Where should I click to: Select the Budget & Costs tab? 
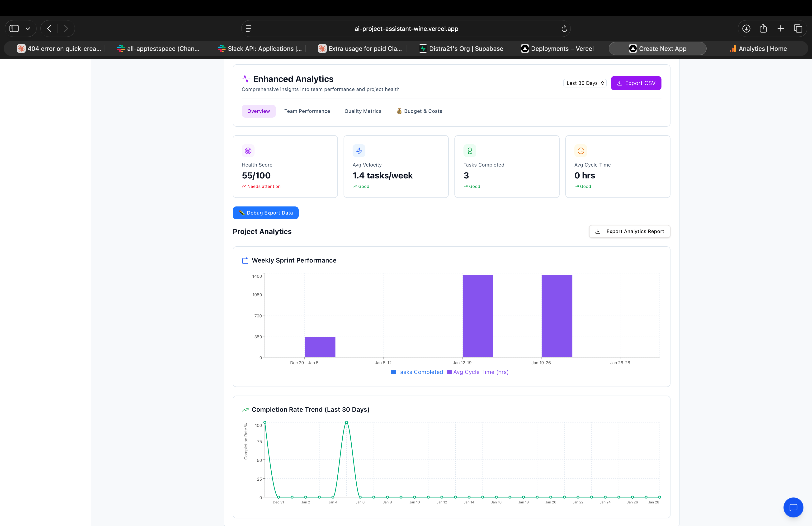pyautogui.click(x=419, y=111)
